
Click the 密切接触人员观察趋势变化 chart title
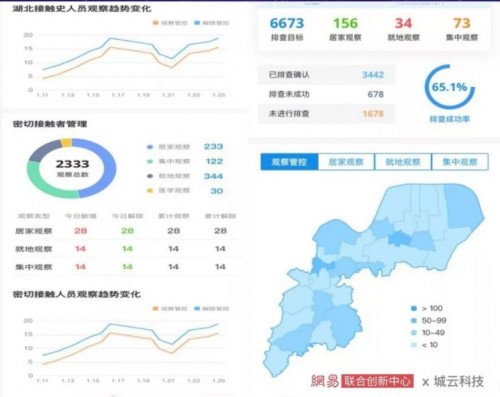77,294
